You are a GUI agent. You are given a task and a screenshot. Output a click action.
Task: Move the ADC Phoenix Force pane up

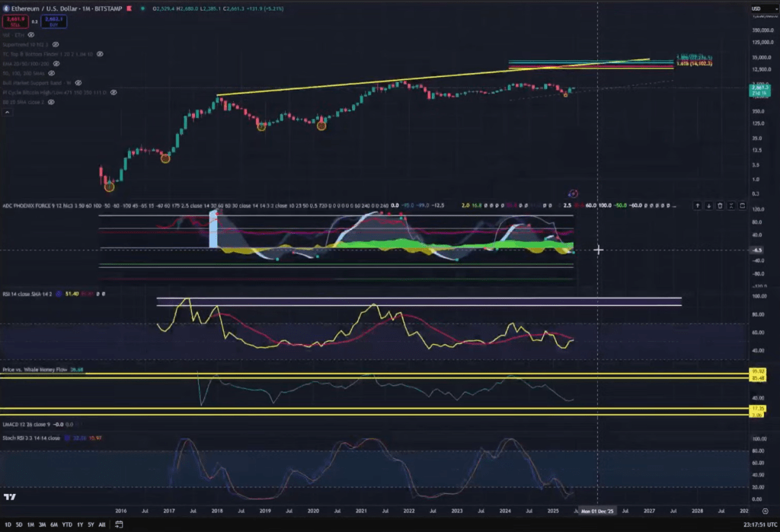coord(698,205)
